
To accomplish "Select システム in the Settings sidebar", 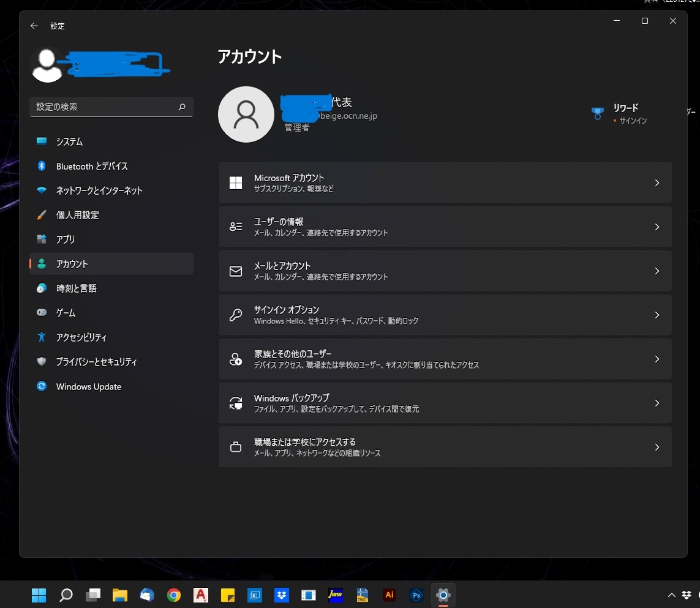I will [x=67, y=141].
